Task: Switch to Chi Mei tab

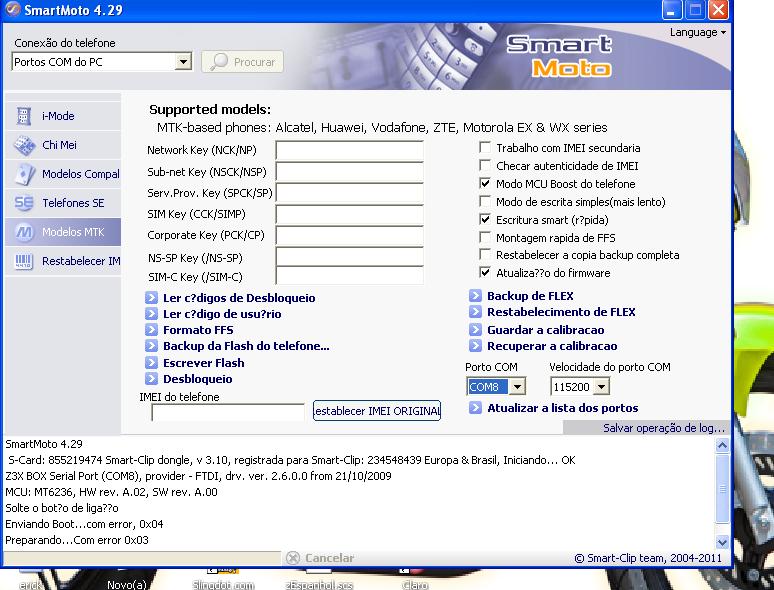Action: tap(63, 145)
